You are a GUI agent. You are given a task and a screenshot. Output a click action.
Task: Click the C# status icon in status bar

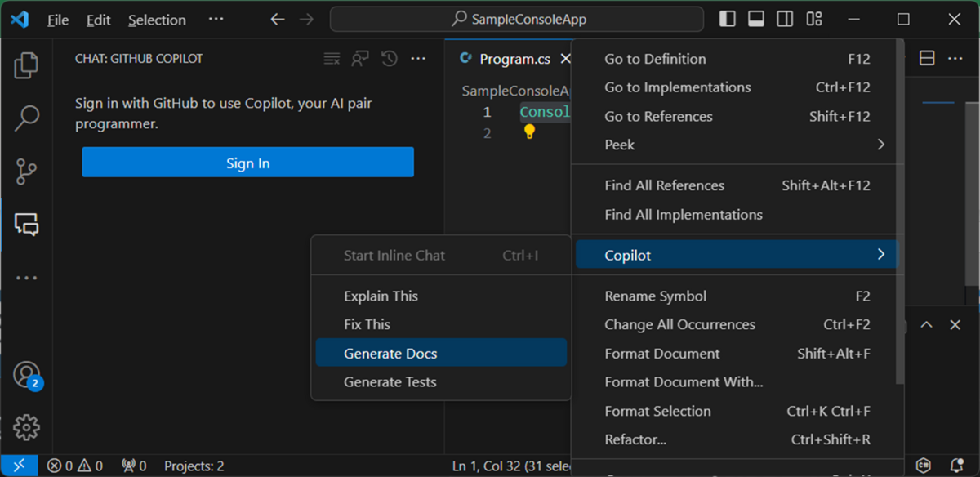tap(924, 466)
